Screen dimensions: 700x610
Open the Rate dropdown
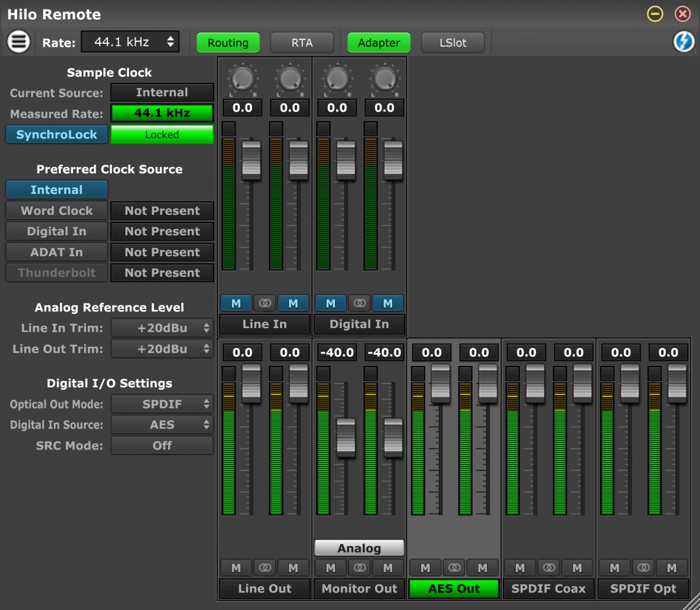[x=129, y=41]
